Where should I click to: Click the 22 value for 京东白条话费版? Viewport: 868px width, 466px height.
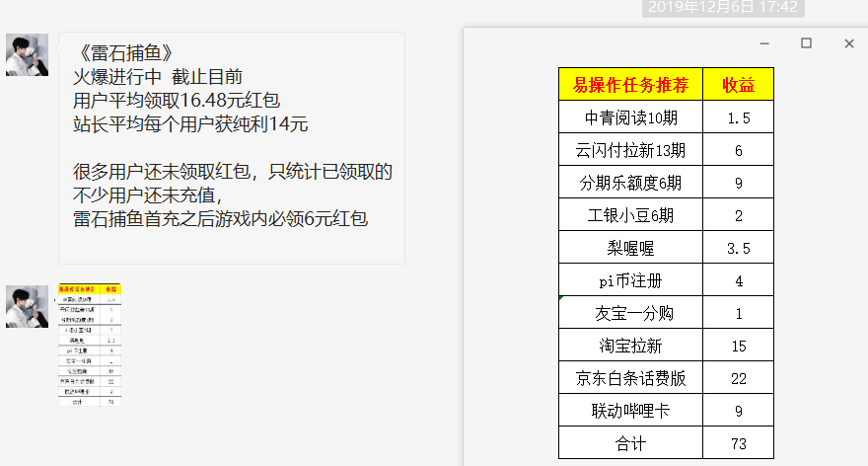[739, 378]
